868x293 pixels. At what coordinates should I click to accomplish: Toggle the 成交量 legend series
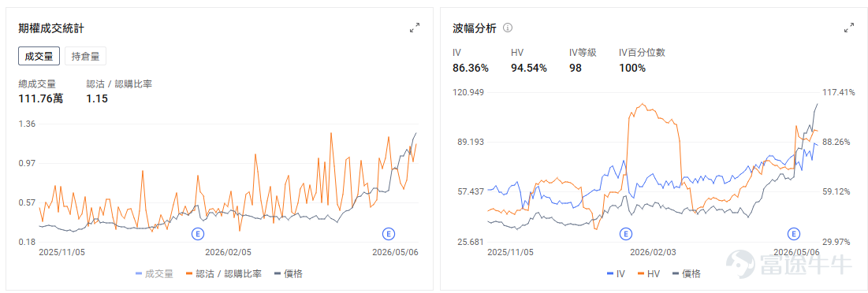point(155,273)
